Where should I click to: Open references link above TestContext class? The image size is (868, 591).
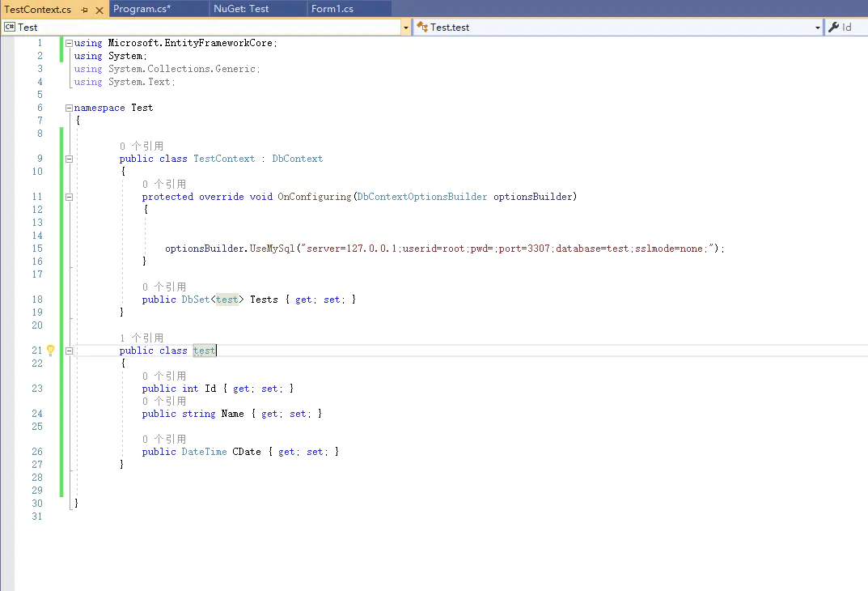(142, 147)
